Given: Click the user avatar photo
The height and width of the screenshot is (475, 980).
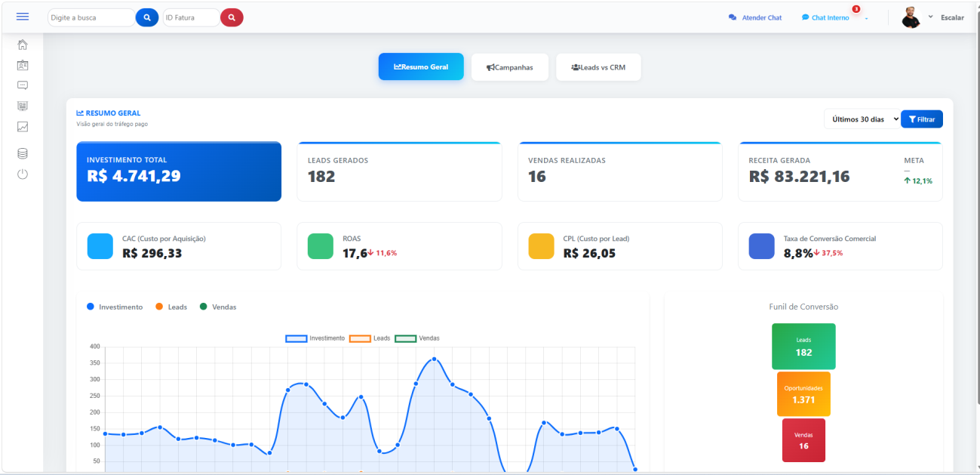Looking at the screenshot, I should point(911,17).
